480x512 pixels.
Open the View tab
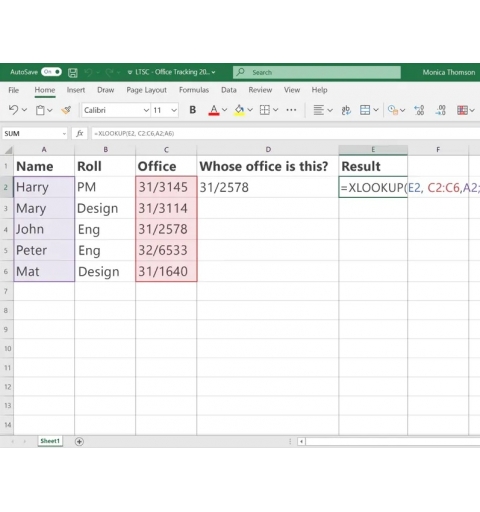[x=292, y=90]
